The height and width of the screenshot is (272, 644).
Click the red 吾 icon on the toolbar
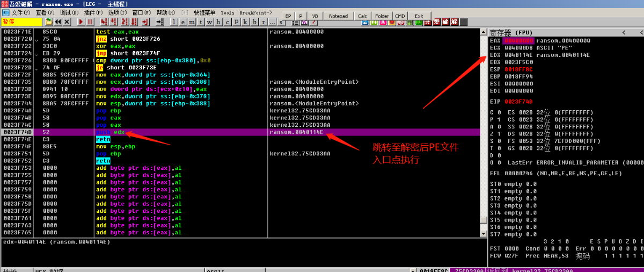click(x=427, y=23)
